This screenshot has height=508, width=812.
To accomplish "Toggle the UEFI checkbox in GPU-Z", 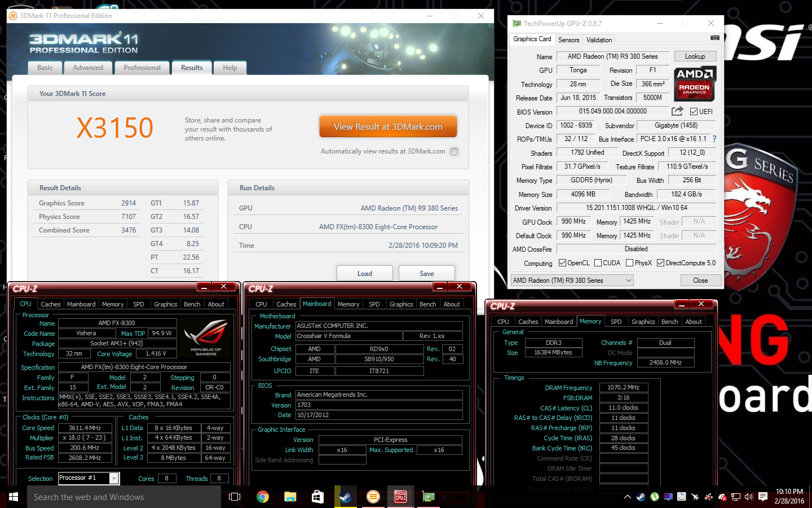I will pyautogui.click(x=694, y=112).
